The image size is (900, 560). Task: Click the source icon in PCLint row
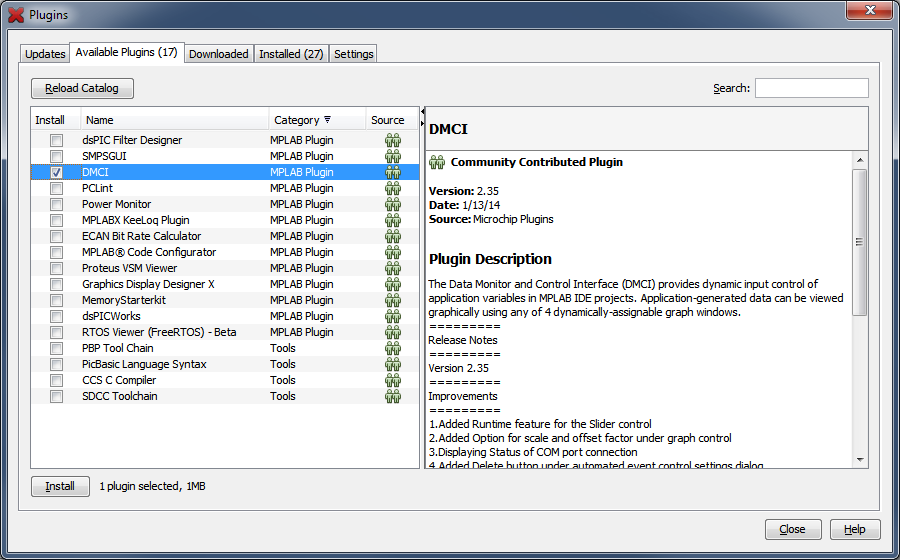393,189
